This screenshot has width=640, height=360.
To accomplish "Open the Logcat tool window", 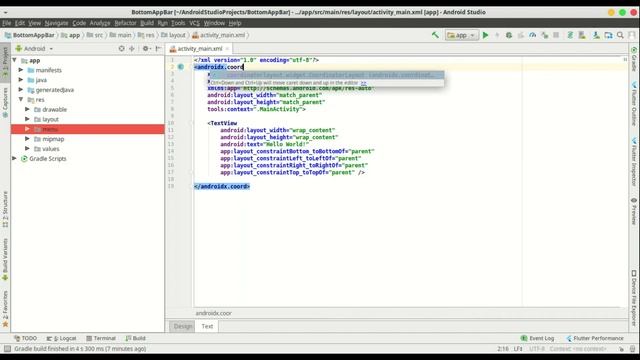I will click(x=61, y=338).
